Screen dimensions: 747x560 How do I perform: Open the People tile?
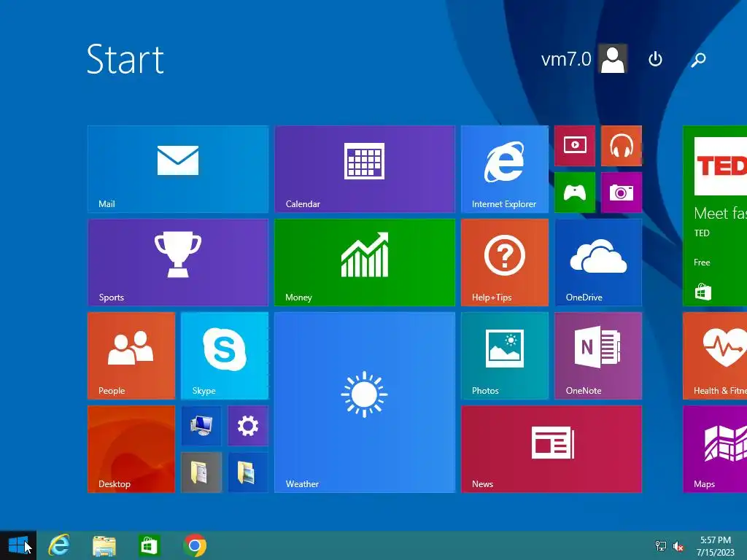click(x=131, y=356)
